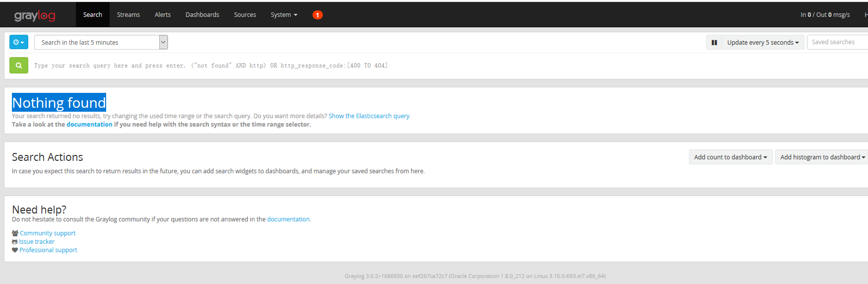Open Community support link
The image size is (868, 284).
48,233
